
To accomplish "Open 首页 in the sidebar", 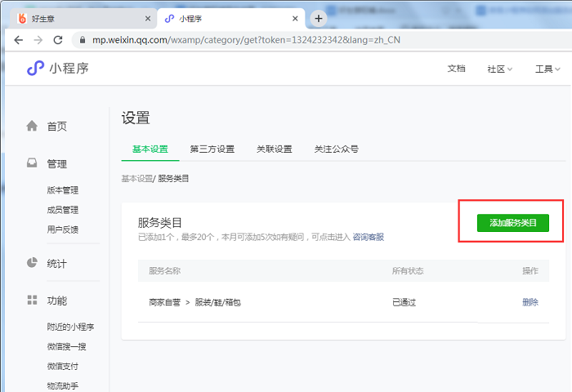I will click(57, 126).
